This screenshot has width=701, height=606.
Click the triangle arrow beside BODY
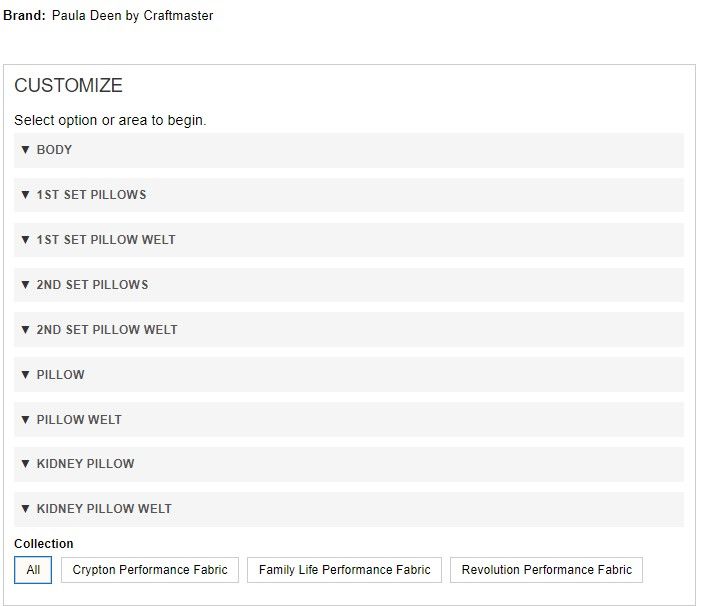(26, 150)
